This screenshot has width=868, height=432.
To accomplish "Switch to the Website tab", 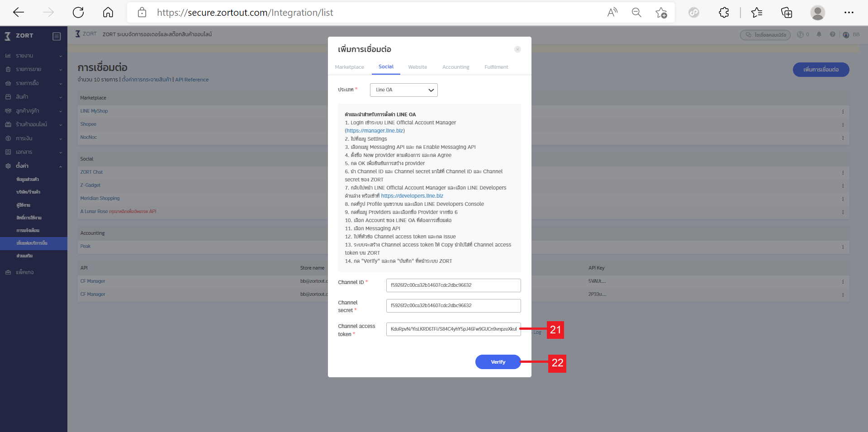I will pyautogui.click(x=417, y=67).
